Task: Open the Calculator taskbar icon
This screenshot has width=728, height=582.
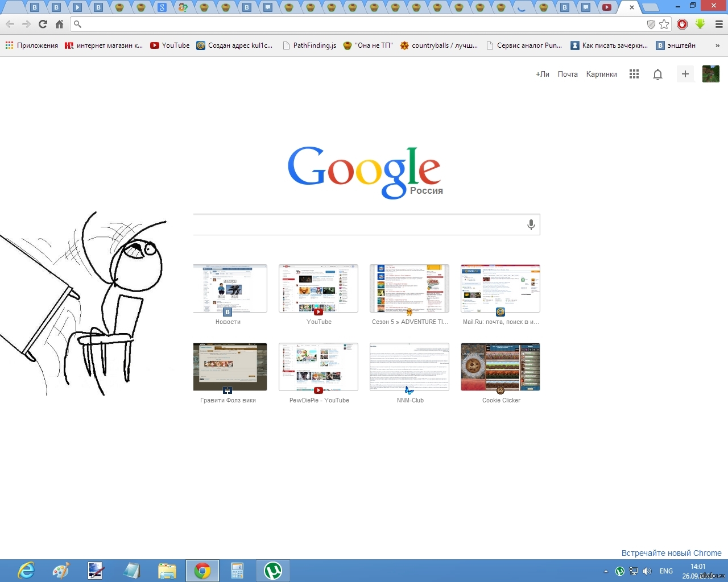Action: (x=237, y=571)
